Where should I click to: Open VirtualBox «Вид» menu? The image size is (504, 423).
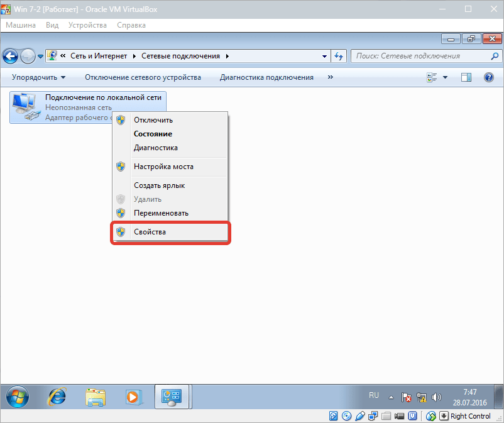pos(52,25)
